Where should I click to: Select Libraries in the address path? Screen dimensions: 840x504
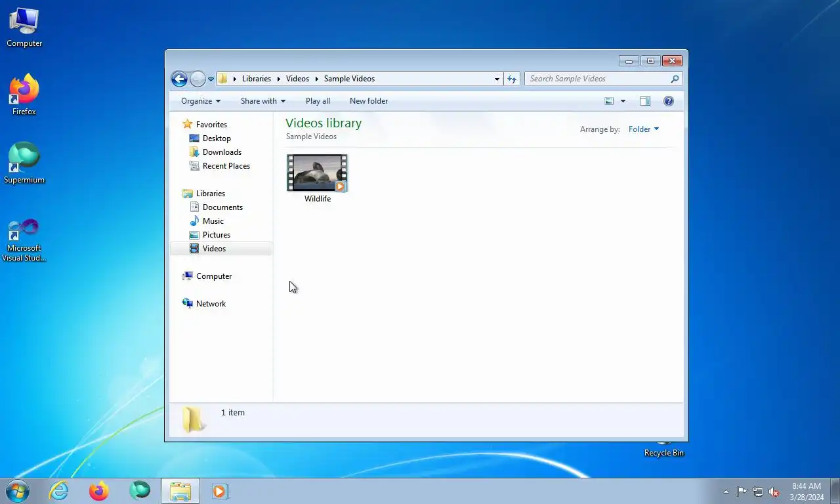(256, 79)
